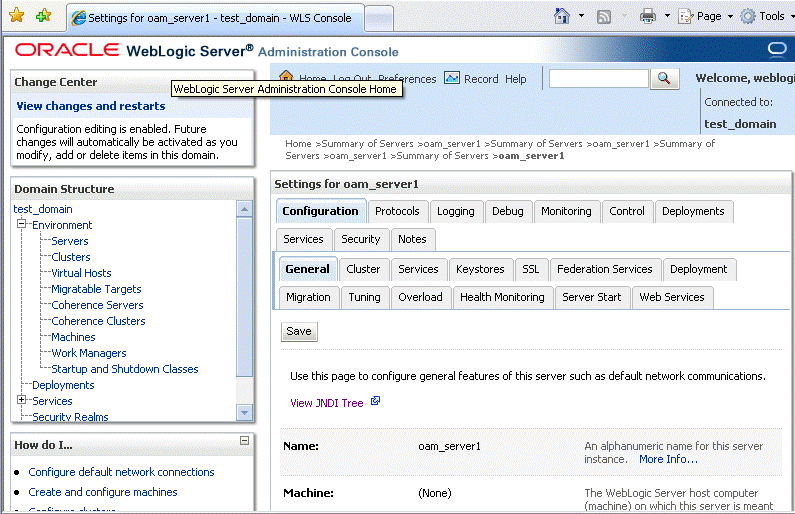The image size is (795, 514).
Task: Open the Federation Services subtab
Action: coord(605,269)
